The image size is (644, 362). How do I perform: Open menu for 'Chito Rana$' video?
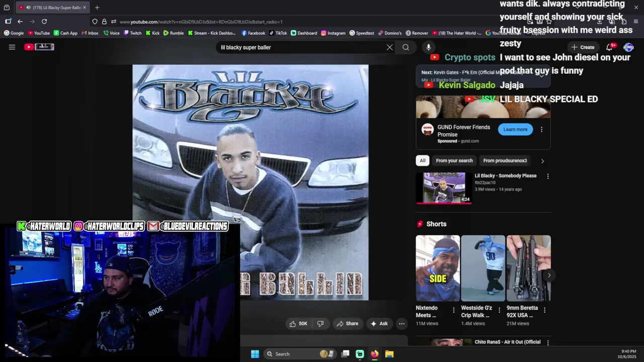click(548, 343)
